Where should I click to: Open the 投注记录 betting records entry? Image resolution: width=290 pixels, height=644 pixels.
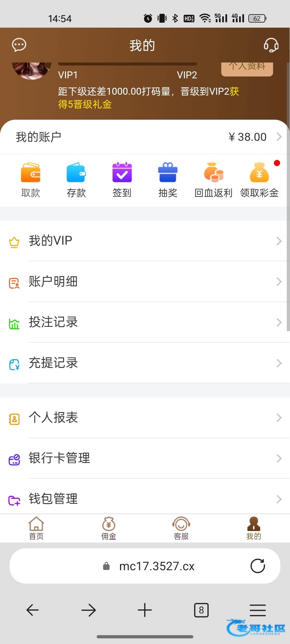click(53, 322)
